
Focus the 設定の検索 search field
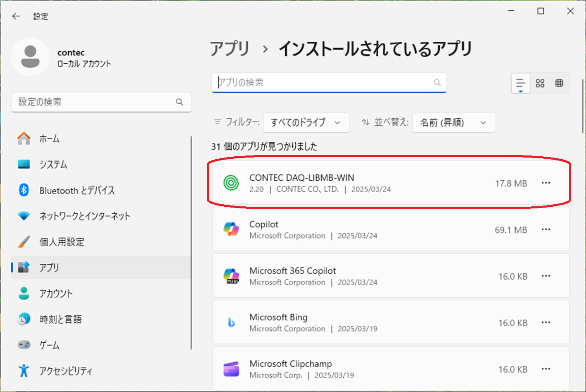[x=101, y=102]
